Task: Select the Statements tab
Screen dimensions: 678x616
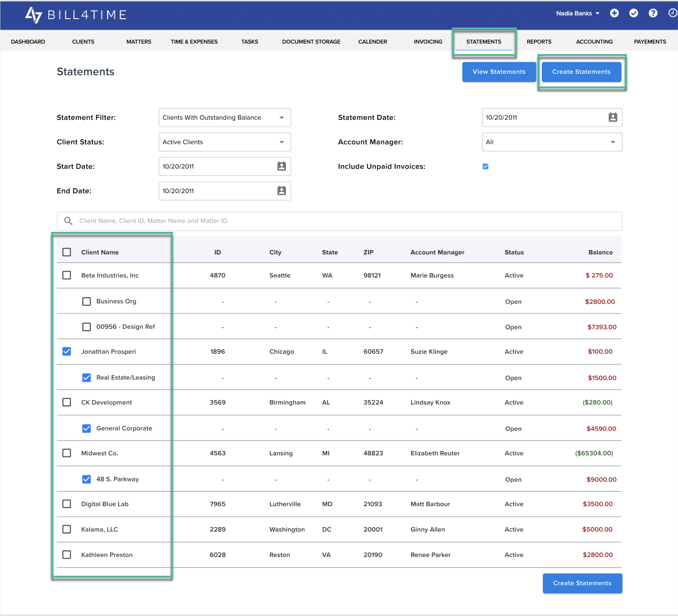Action: 484,42
